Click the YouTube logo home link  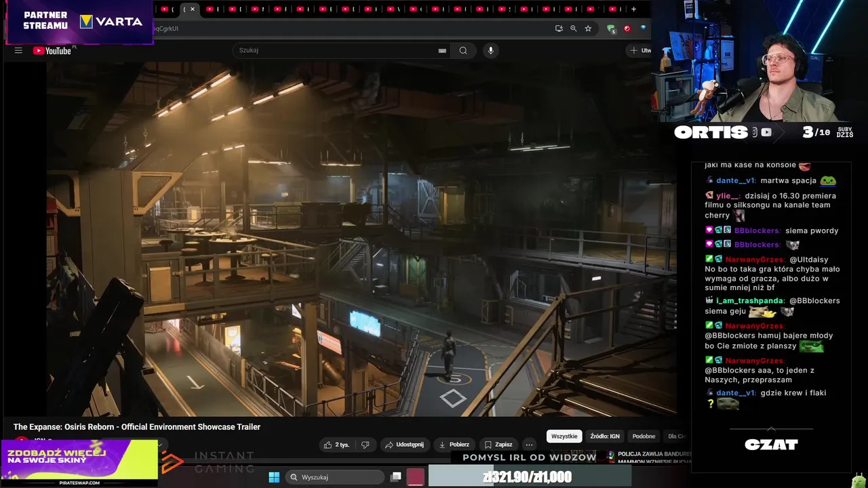[x=52, y=51]
